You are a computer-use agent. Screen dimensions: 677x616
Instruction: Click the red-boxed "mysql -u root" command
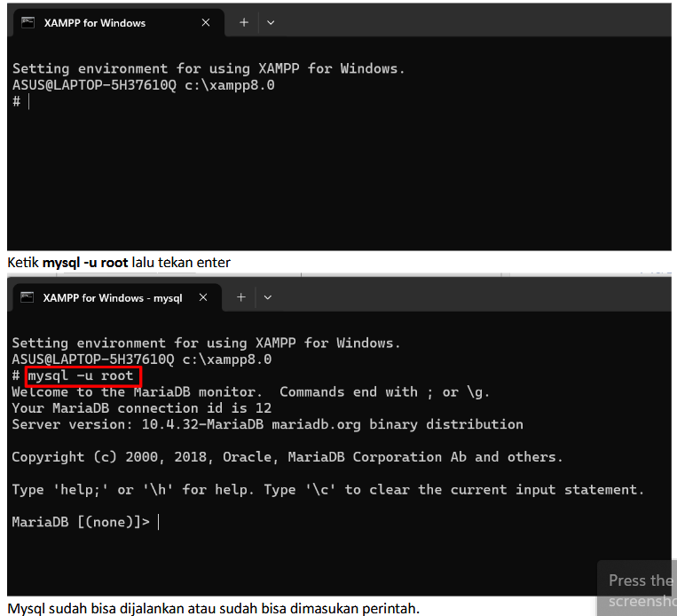click(x=80, y=375)
